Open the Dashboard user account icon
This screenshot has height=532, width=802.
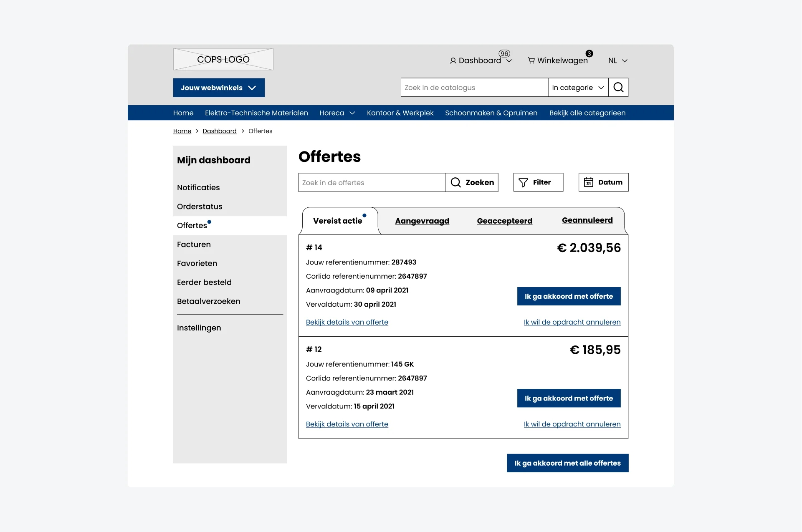click(x=453, y=61)
